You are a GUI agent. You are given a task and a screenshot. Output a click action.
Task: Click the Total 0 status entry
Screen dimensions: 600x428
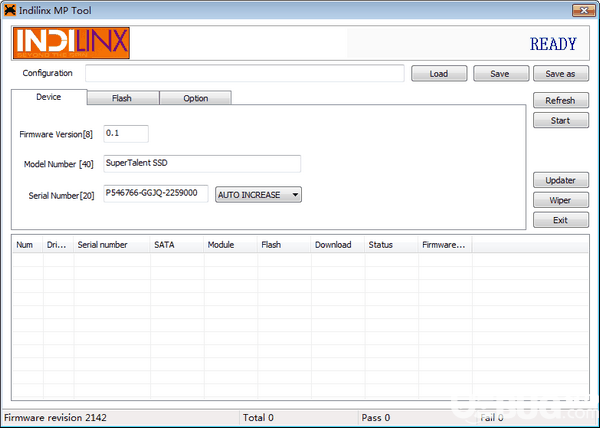[258, 418]
